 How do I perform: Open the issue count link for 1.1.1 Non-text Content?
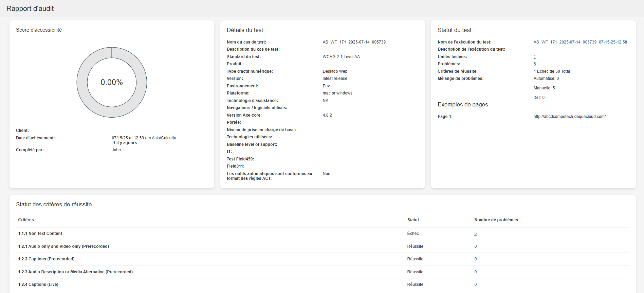tap(476, 234)
